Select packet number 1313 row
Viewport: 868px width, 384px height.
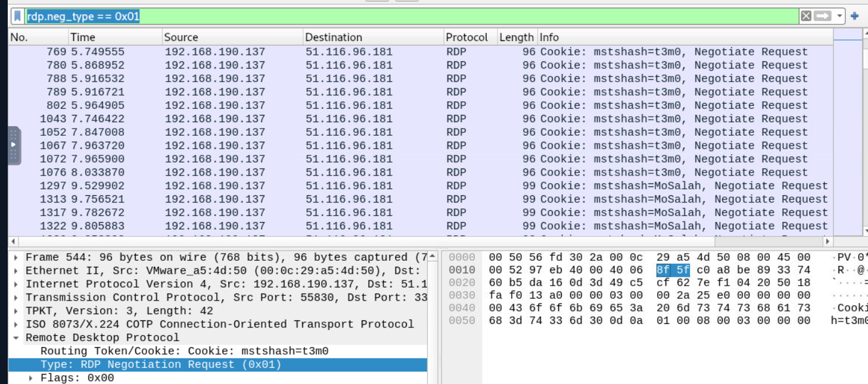point(421,199)
